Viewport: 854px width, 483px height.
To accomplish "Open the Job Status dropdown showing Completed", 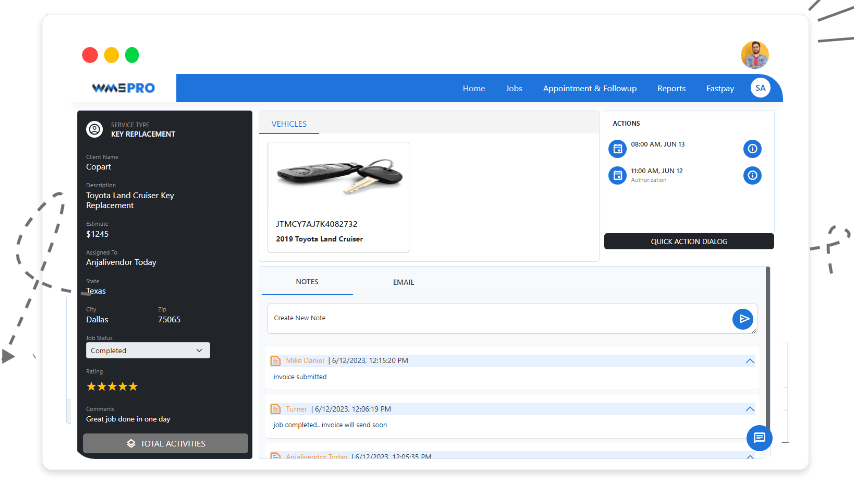I will [x=147, y=351].
